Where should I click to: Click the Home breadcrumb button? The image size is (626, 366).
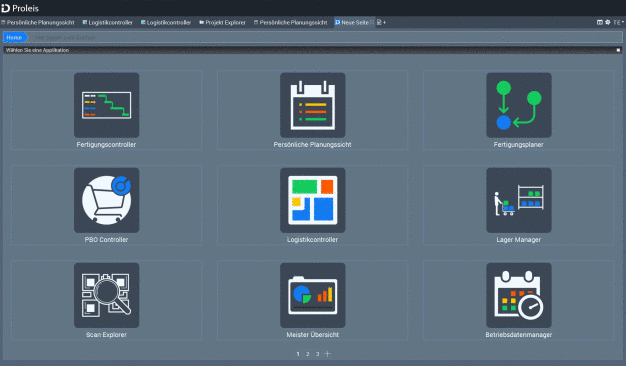tap(15, 38)
